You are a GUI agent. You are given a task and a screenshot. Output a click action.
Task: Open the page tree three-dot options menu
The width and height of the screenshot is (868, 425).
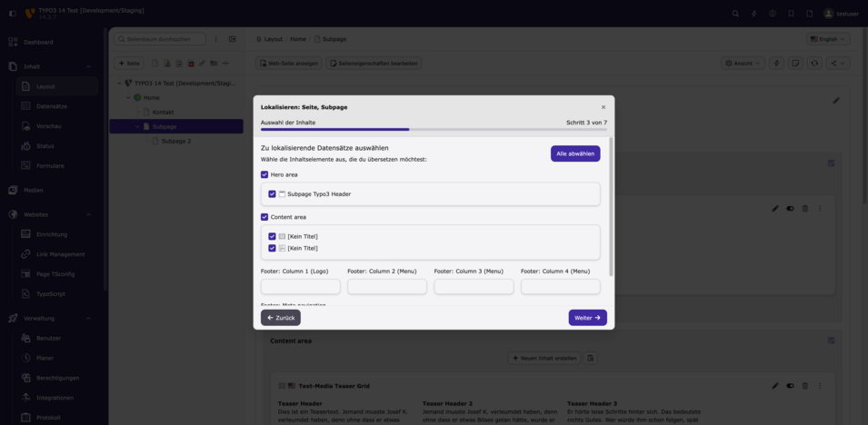pos(216,39)
